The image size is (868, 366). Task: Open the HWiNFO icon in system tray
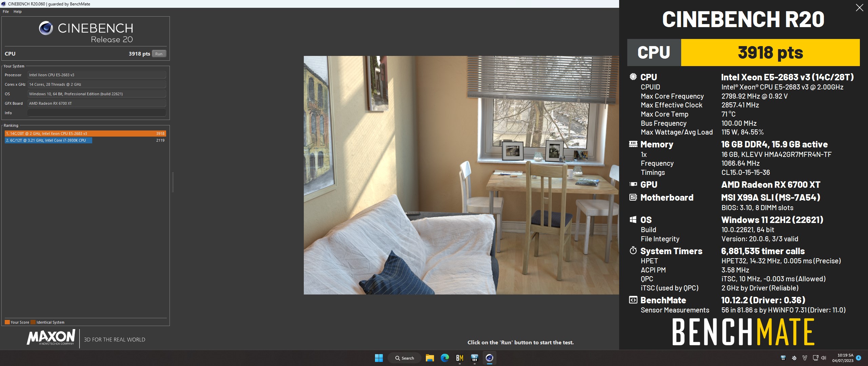pyautogui.click(x=783, y=358)
